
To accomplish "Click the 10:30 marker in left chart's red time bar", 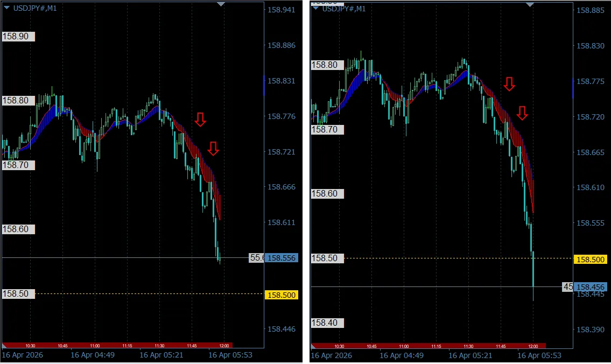I will click(30, 346).
